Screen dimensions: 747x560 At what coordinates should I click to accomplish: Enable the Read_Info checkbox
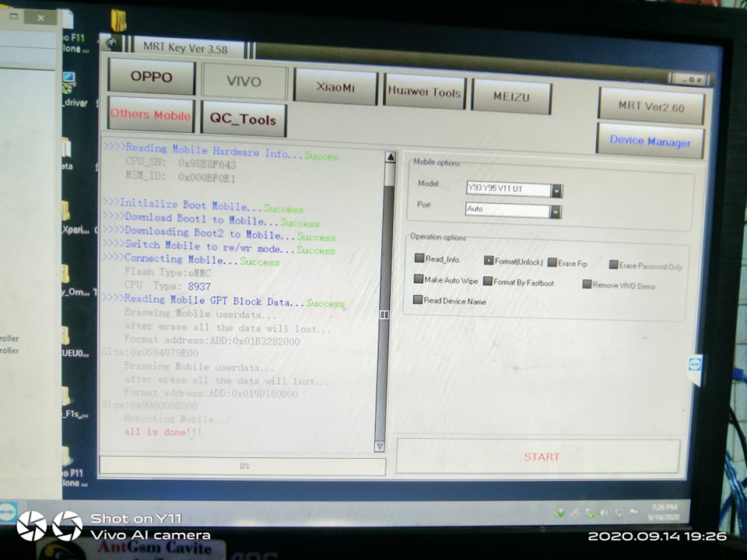(419, 258)
